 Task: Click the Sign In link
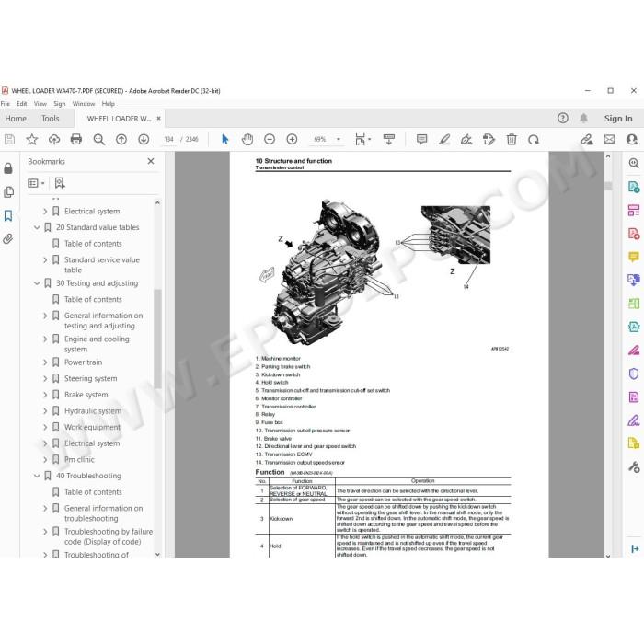[618, 119]
